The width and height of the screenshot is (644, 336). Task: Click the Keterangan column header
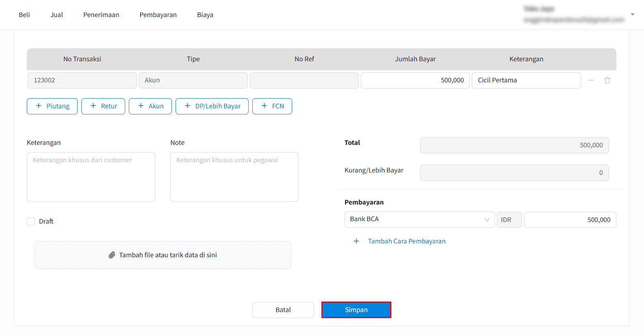pos(526,59)
